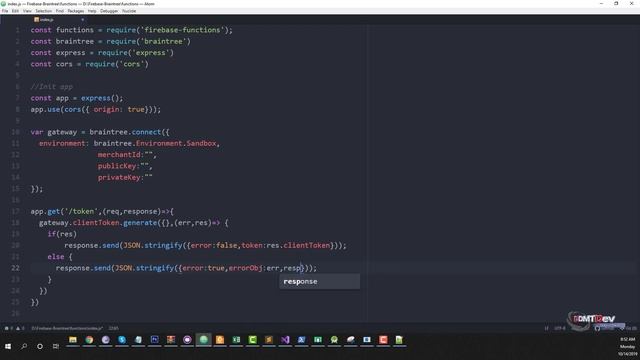Viewport: 640px width, 360px height.
Task: Accept the 'response' autocomplete suggestion
Action: [x=319, y=282]
